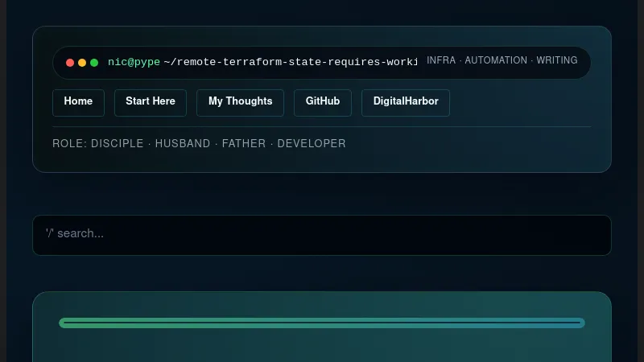Click the ~/remote-terraform-state path text
The height and width of the screenshot is (362, 644).
pyautogui.click(x=290, y=62)
